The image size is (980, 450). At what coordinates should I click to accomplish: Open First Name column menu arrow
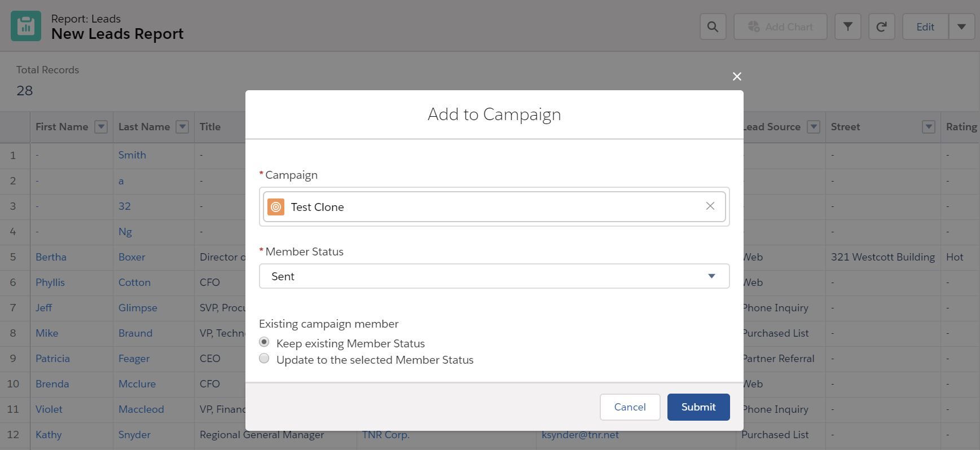coord(101,127)
